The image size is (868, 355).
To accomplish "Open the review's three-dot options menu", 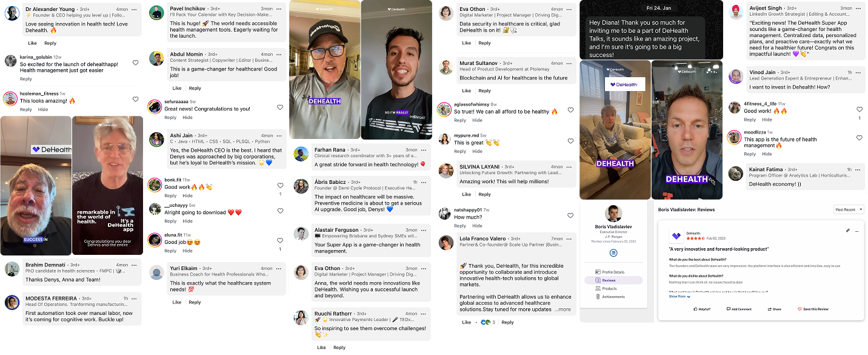I will click(x=856, y=231).
